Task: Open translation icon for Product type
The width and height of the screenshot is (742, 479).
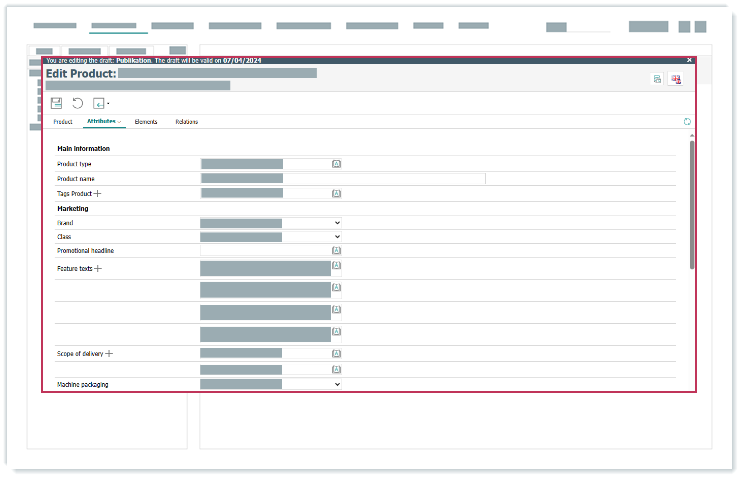Action: [337, 163]
